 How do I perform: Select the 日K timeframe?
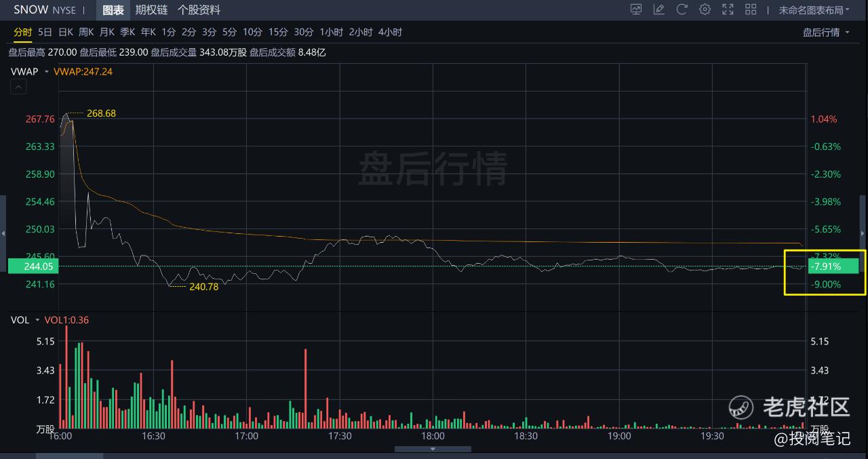tap(66, 32)
